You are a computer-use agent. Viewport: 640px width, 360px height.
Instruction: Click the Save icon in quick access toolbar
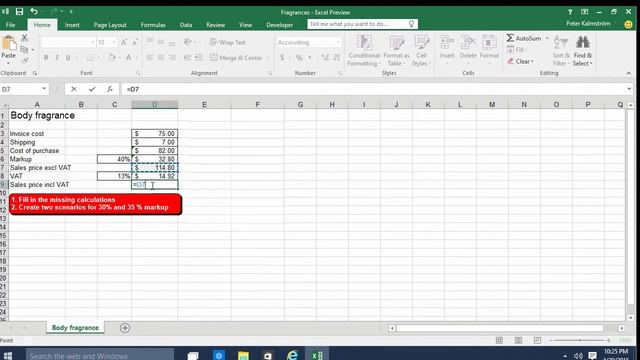point(19,12)
